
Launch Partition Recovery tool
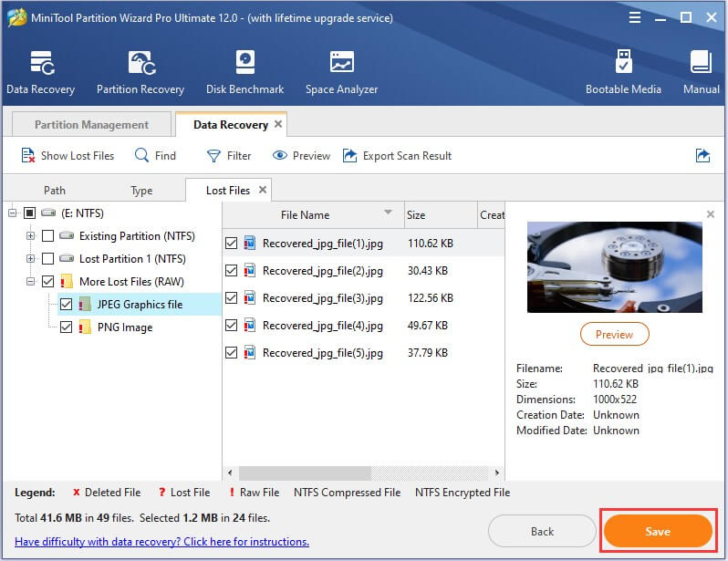pyautogui.click(x=140, y=72)
